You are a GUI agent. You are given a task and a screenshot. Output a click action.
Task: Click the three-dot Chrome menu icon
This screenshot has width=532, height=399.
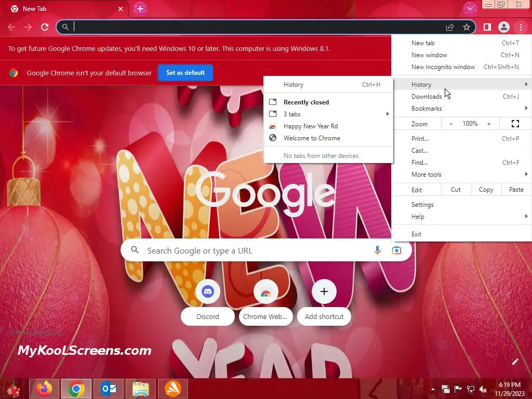[521, 27]
